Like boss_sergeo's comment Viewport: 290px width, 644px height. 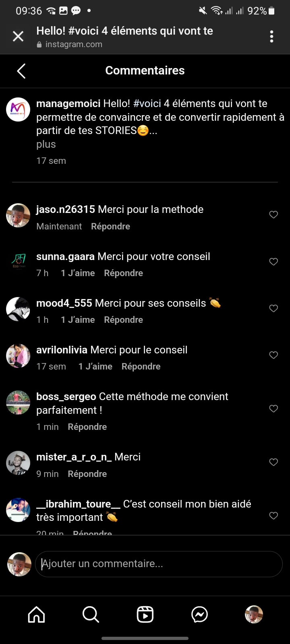(273, 409)
